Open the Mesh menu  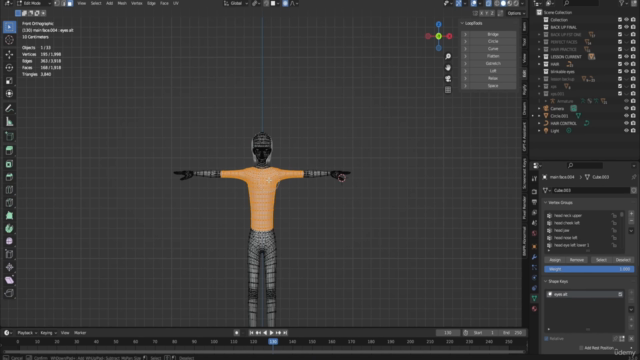tap(122, 3)
